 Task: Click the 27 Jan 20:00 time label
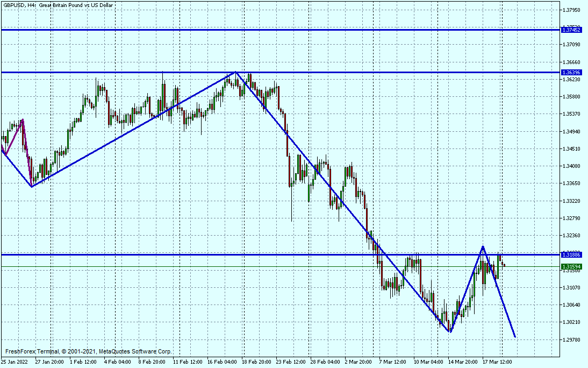click(49, 362)
